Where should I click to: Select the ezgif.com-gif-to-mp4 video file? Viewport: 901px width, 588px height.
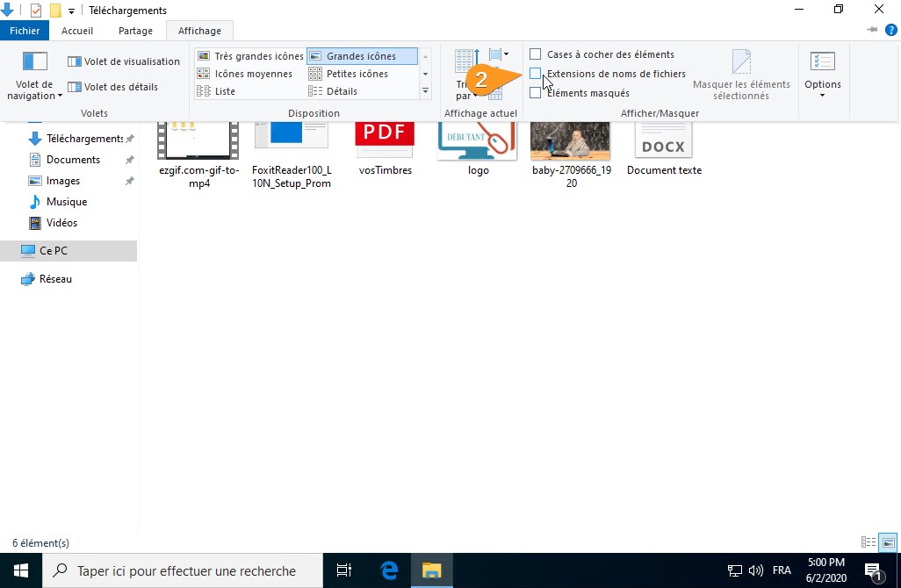[198, 155]
